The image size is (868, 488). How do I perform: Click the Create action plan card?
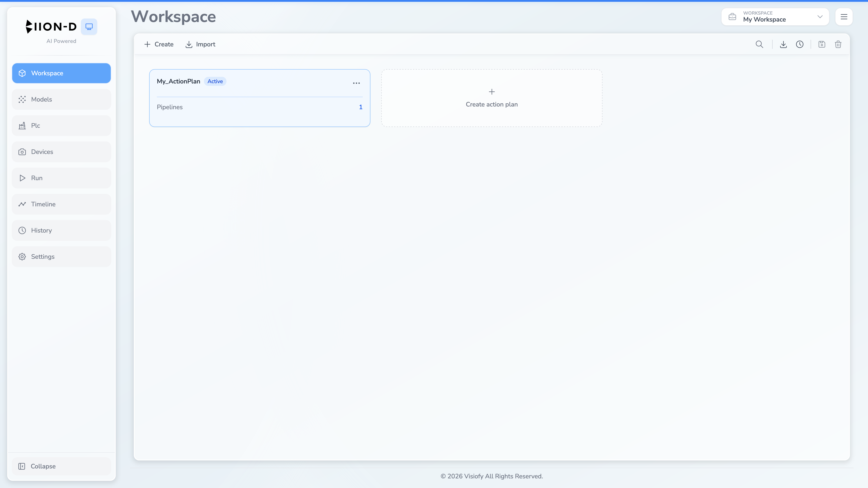(x=492, y=98)
